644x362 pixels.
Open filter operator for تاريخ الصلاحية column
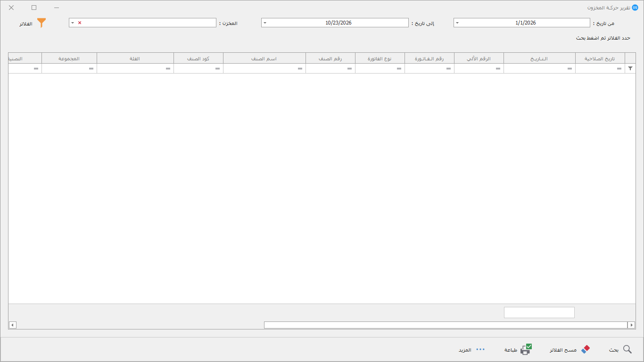click(x=619, y=69)
